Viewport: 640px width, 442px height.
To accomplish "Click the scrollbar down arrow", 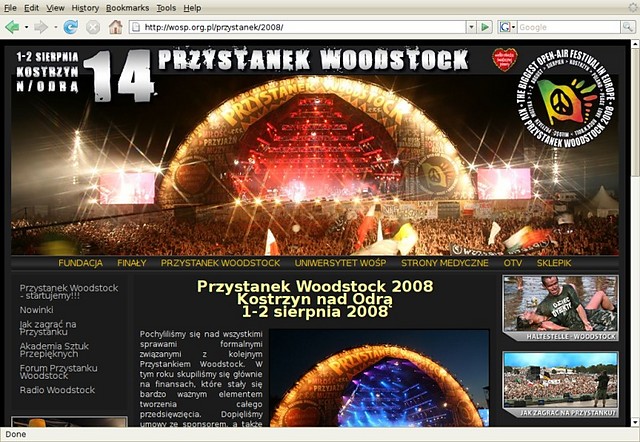I will tap(636, 422).
